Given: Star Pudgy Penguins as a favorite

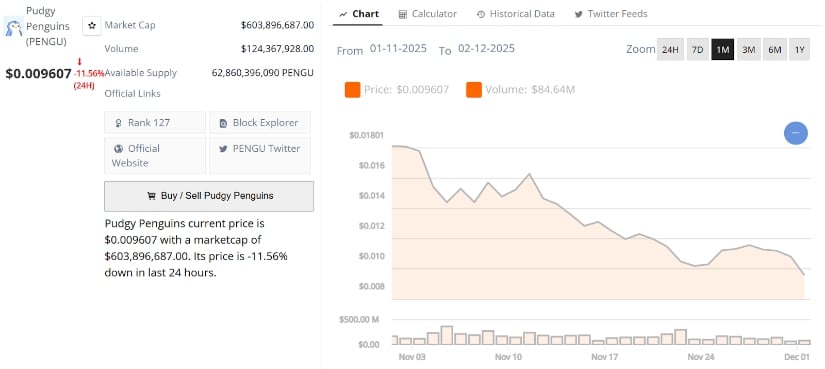Looking at the screenshot, I should click(92, 25).
